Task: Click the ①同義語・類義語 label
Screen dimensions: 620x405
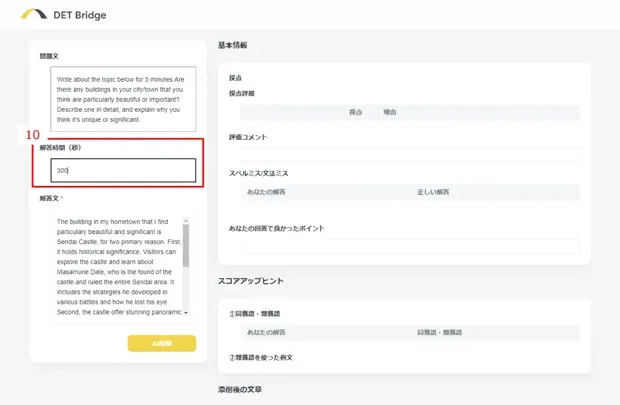Action: [254, 314]
